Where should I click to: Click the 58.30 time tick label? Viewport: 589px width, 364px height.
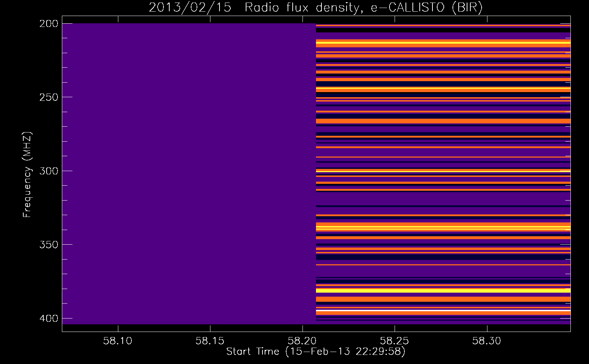click(x=487, y=341)
